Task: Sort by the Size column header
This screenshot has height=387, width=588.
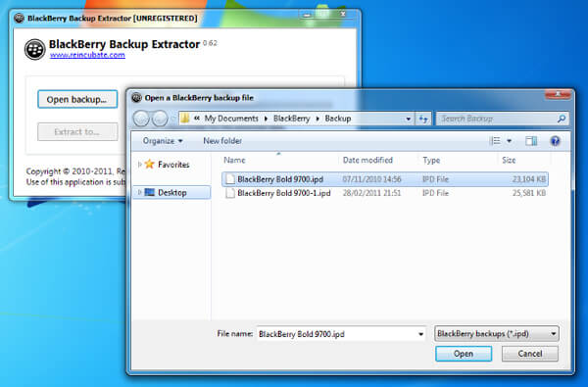Action: [509, 160]
